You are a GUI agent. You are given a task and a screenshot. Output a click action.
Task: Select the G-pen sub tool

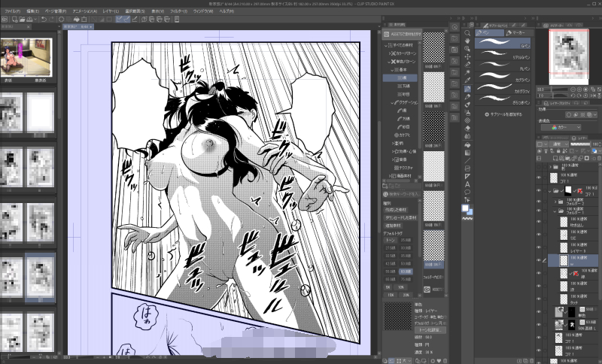503,44
